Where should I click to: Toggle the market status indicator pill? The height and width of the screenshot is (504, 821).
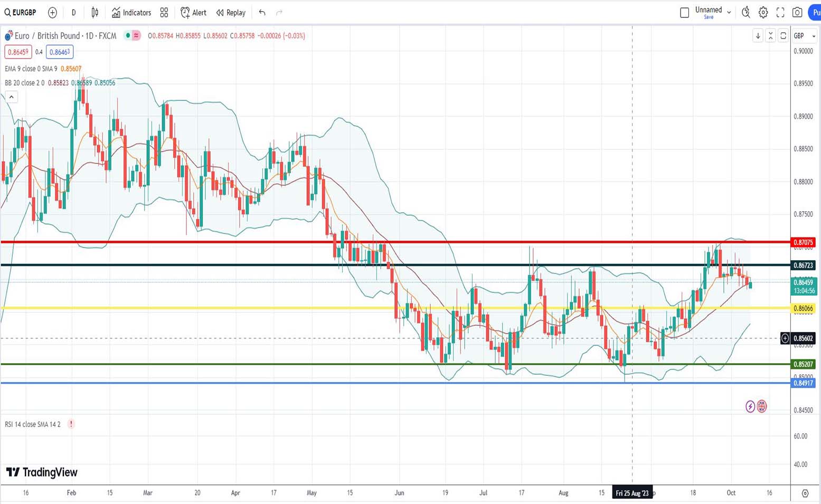pos(132,36)
